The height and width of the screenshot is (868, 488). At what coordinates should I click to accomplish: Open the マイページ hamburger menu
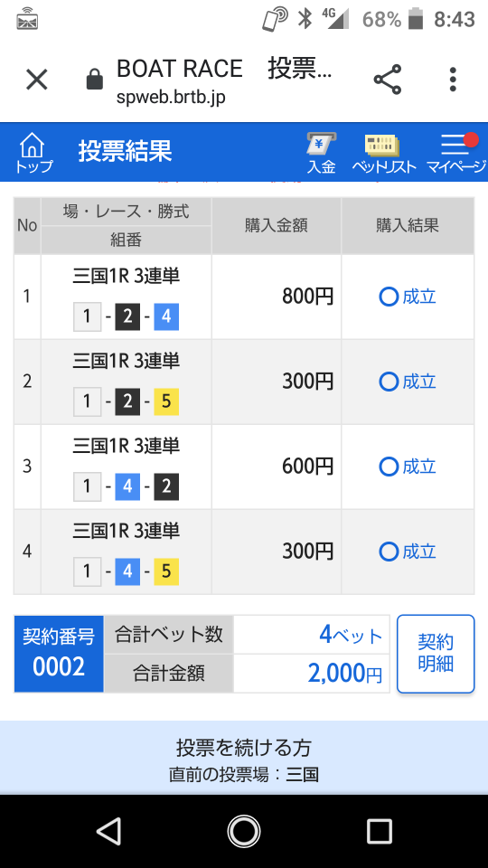456,153
